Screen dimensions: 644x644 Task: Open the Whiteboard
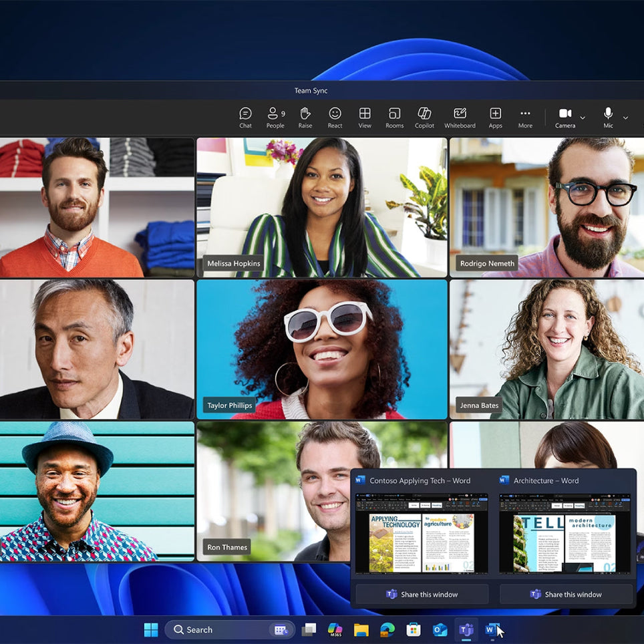pyautogui.click(x=460, y=118)
